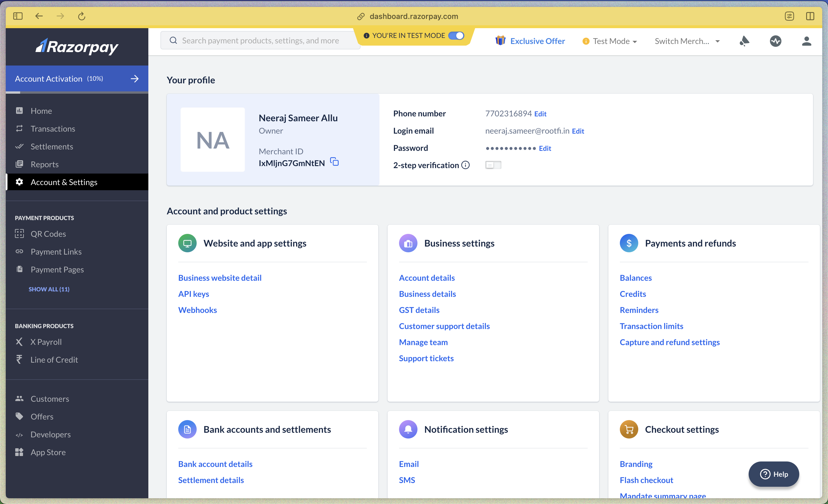Image resolution: width=828 pixels, height=504 pixels.
Task: Enable the 2-step verification toggle
Action: 493,165
